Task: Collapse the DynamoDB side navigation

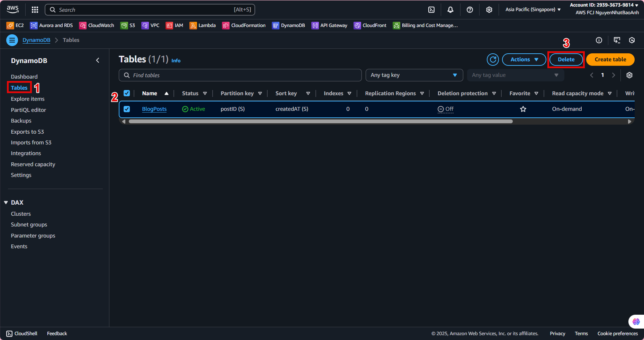Action: (98, 61)
